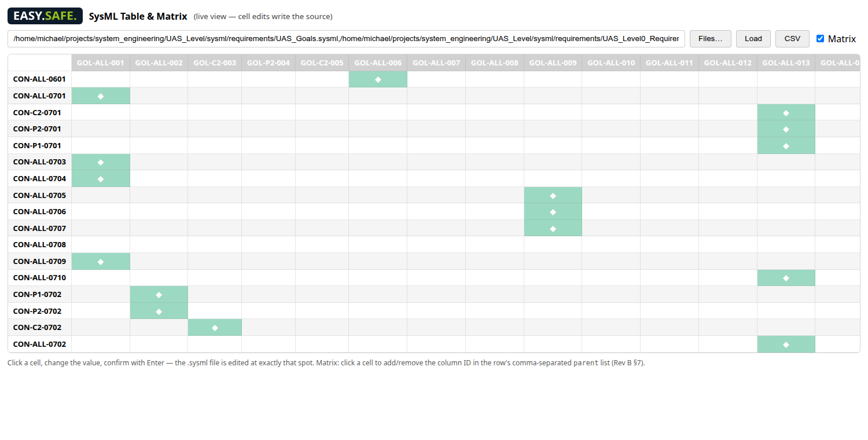This screenshot has width=868, height=440.
Task: Open the Files… chooser button
Action: [x=711, y=39]
